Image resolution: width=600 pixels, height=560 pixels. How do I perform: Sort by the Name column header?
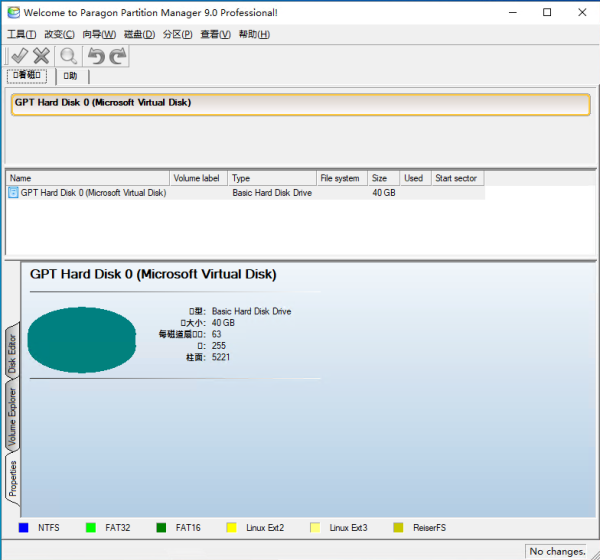pyautogui.click(x=88, y=178)
